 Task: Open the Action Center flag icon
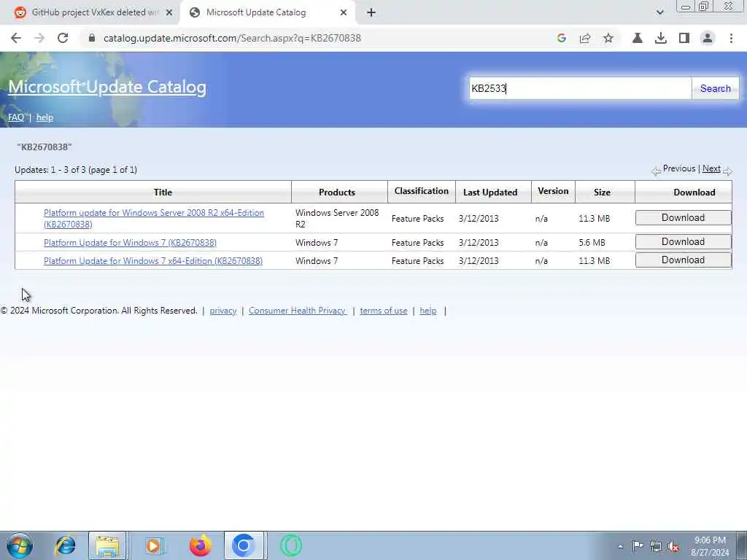tap(638, 546)
